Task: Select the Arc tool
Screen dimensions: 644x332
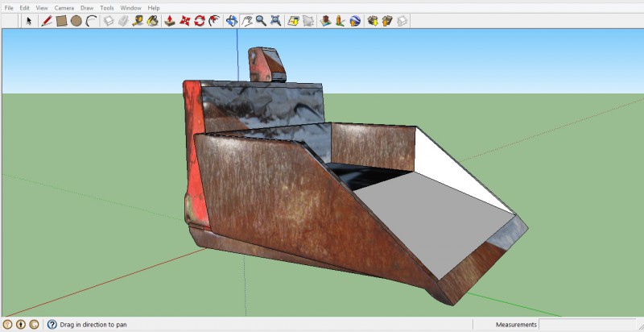Action: pyautogui.click(x=90, y=20)
